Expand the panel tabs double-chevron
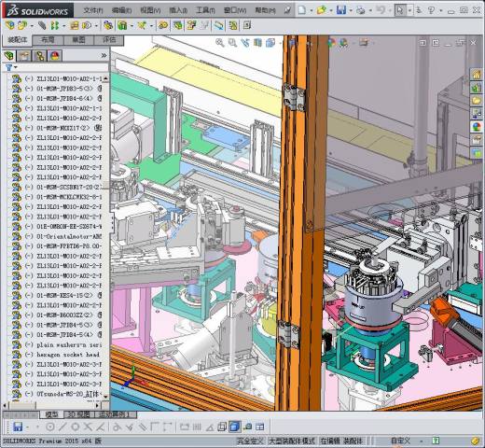 pos(104,56)
